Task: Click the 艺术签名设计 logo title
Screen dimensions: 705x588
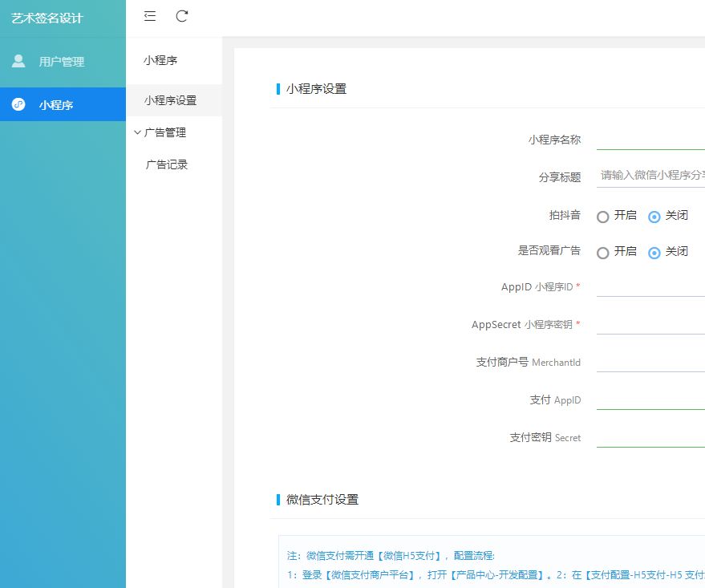Action: tap(47, 18)
